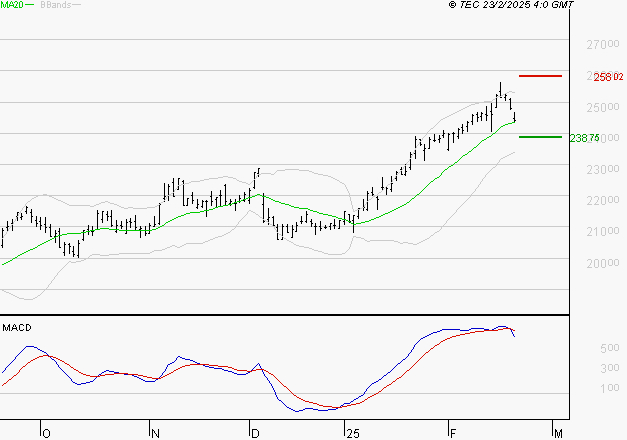
Task: Click the 23000 price axis label
Action: tap(603, 169)
